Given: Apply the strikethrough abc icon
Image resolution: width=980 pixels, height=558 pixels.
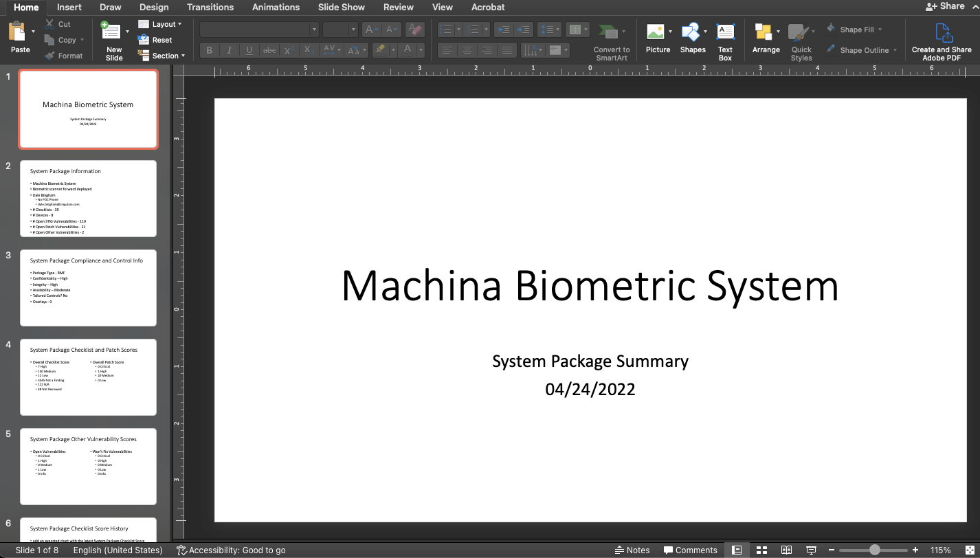Looking at the screenshot, I should pyautogui.click(x=269, y=50).
